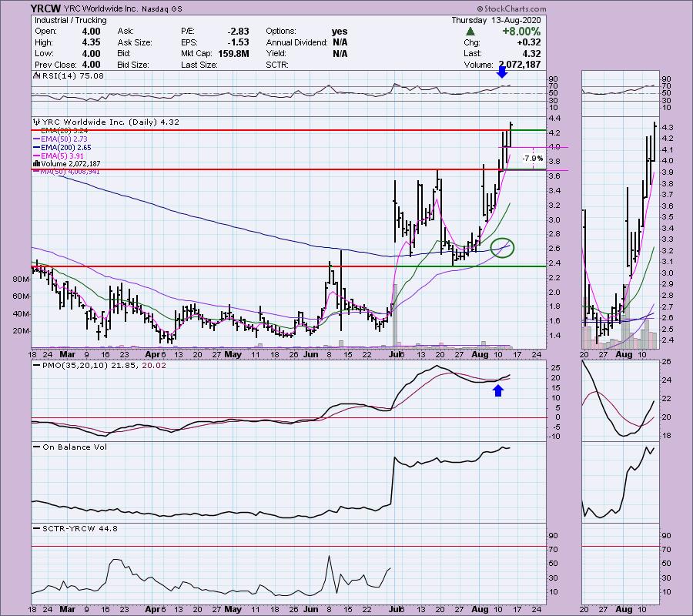This screenshot has width=693, height=616.
Task: Click the '20M' volume axis label
Action: 21,331
